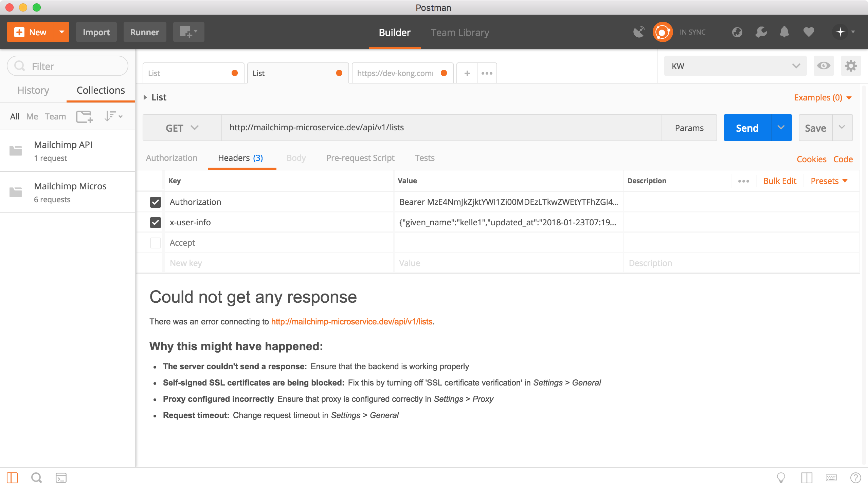This screenshot has height=488, width=868.
Task: Click the orange sync status icon
Action: pos(663,32)
